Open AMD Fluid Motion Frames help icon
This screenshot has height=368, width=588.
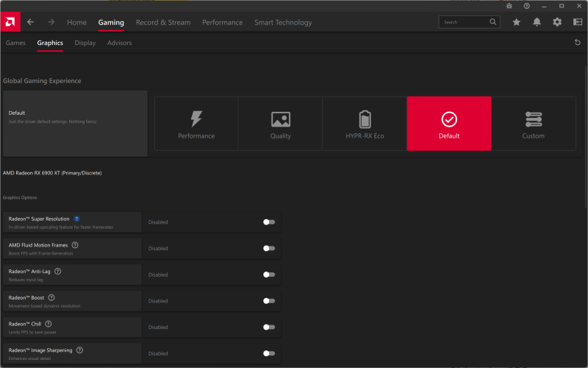pyautogui.click(x=75, y=245)
